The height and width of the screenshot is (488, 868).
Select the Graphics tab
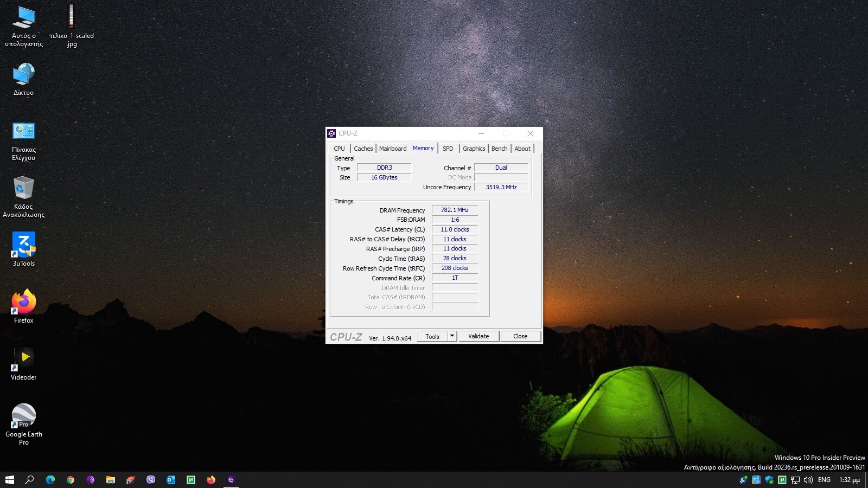(x=474, y=149)
